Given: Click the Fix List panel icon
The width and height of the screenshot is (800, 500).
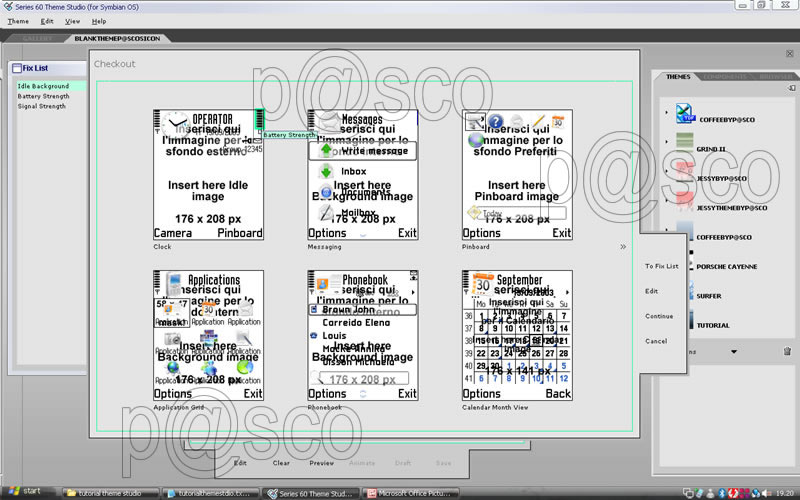Looking at the screenshot, I should (x=17, y=68).
